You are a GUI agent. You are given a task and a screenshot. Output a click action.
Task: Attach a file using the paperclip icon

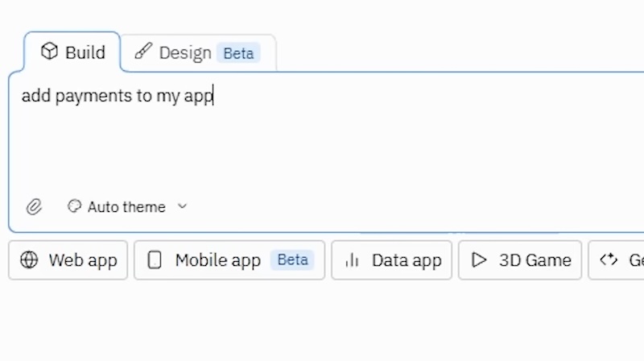34,207
